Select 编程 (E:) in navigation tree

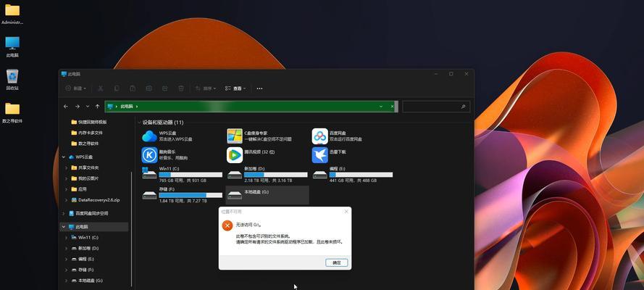[83, 259]
